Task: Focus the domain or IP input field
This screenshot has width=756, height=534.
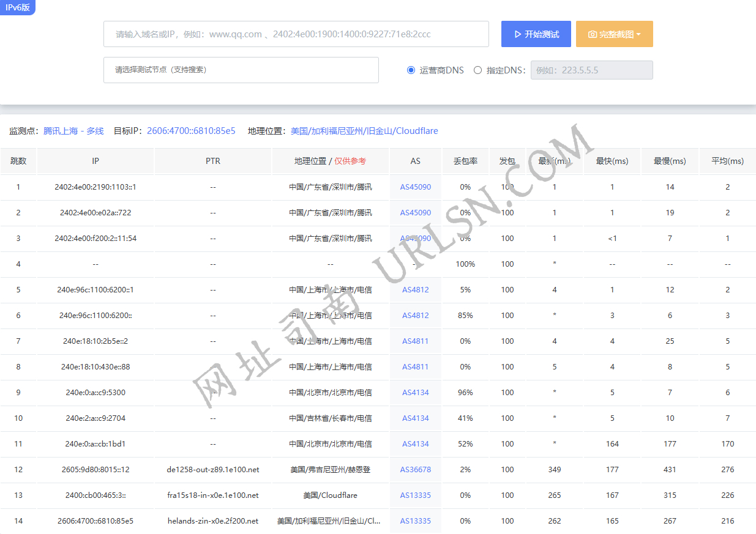Action: tap(296, 34)
